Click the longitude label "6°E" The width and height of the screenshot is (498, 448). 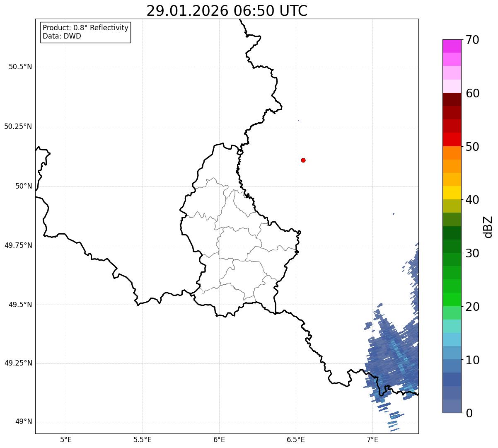[x=219, y=440]
